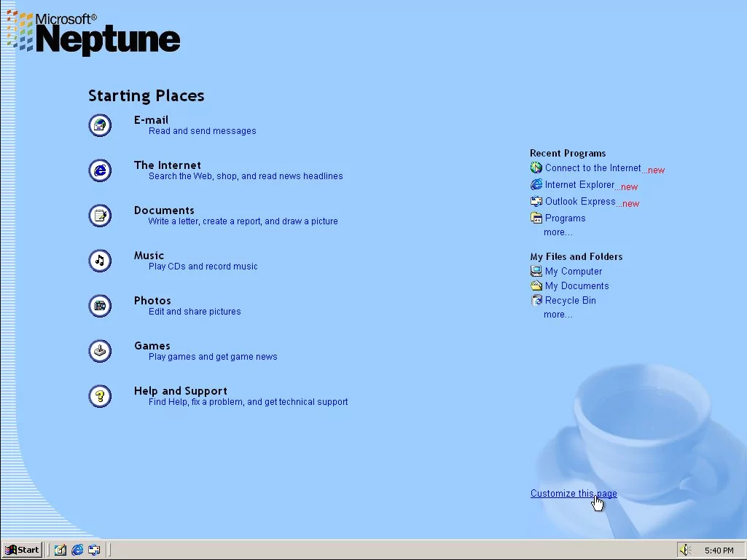747x560 pixels.
Task: Open the volume speaker icon in the tray
Action: [685, 549]
